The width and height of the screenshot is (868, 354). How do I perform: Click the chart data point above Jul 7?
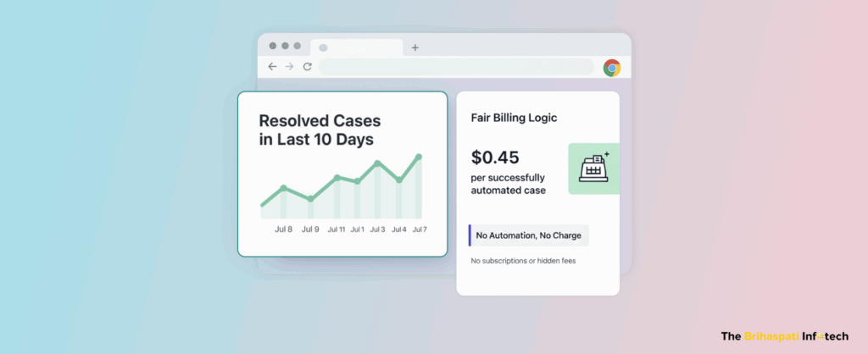point(419,157)
